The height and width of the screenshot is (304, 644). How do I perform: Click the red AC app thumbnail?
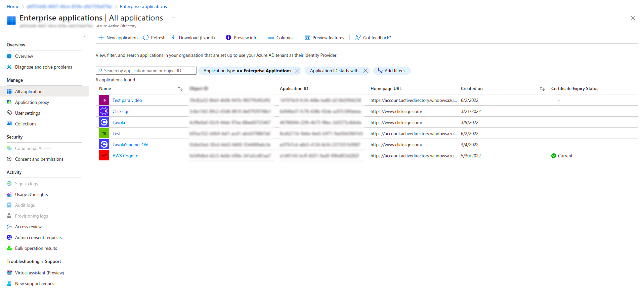104,156
